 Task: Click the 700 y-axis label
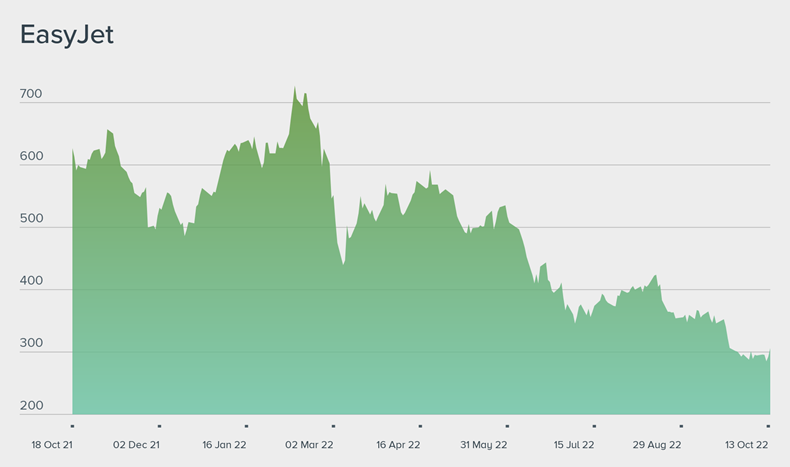[31, 94]
